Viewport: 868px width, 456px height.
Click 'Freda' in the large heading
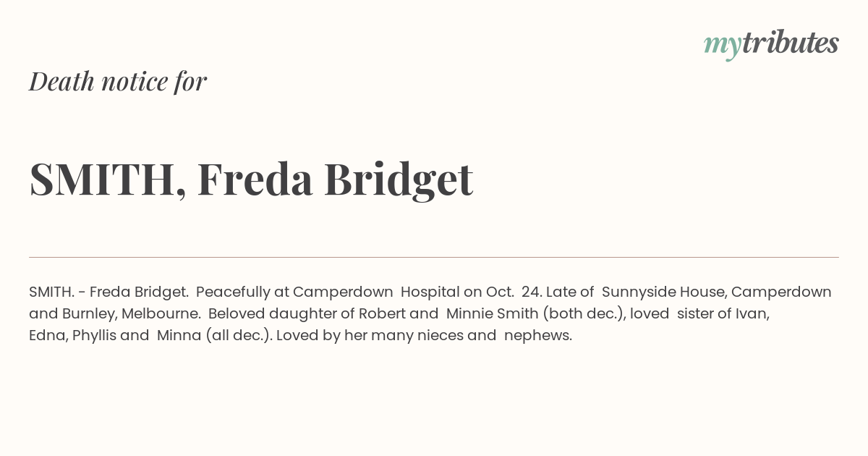255,179
